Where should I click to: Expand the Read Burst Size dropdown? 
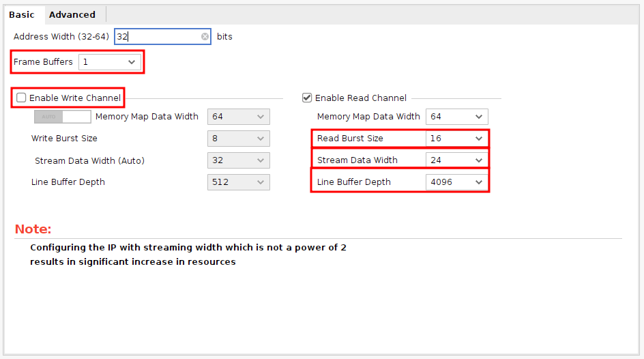tap(457, 139)
